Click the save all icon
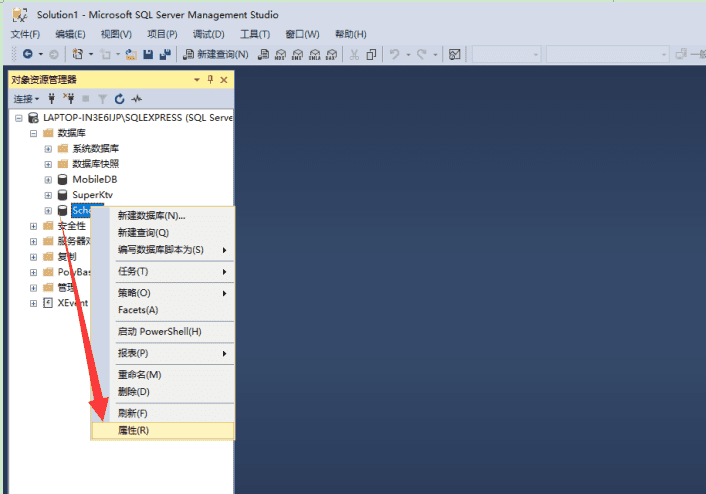 [x=165, y=55]
